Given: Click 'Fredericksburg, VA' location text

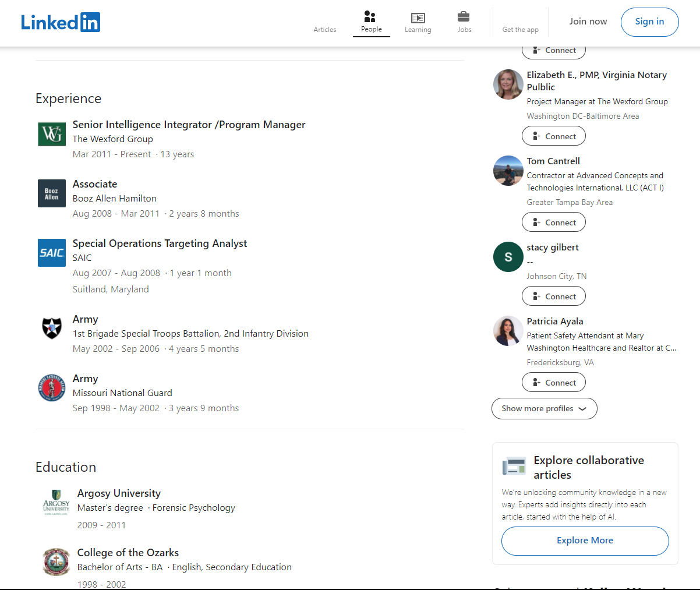Looking at the screenshot, I should click(560, 363).
